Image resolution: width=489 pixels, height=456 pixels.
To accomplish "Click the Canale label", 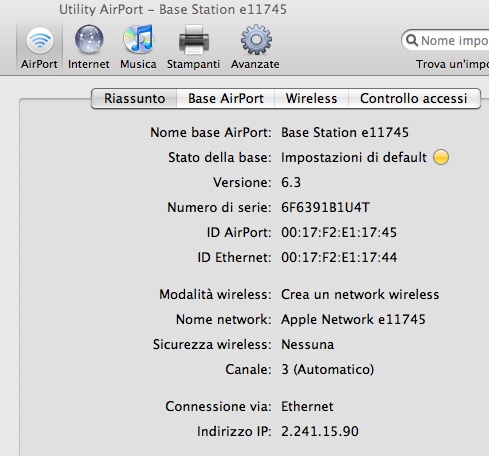I will [248, 370].
